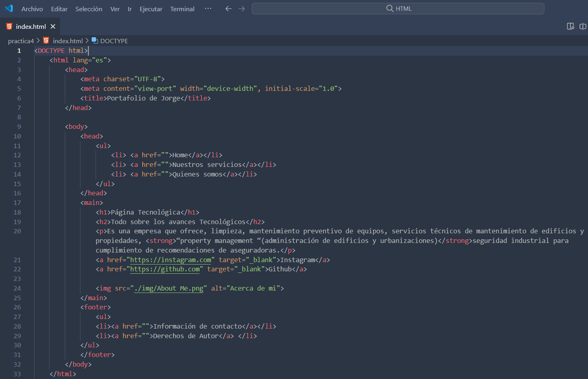
Task: Click the title text 'Portafolio de Jorge'
Action: pyautogui.click(x=144, y=98)
